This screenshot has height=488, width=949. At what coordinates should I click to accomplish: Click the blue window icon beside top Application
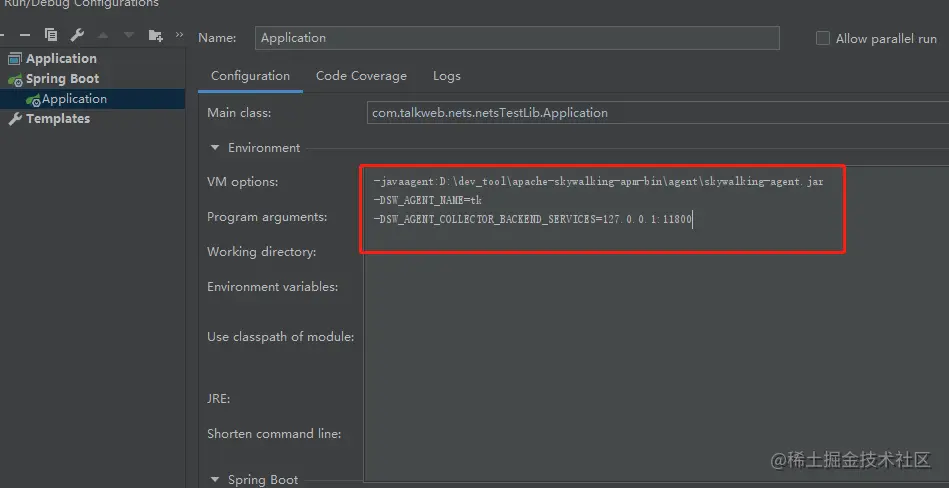point(15,59)
